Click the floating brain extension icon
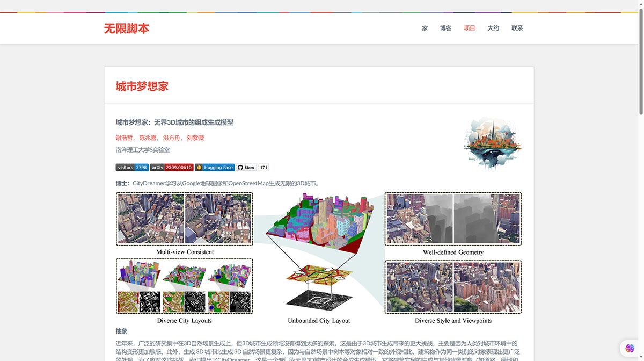The image size is (644, 361). click(x=629, y=348)
